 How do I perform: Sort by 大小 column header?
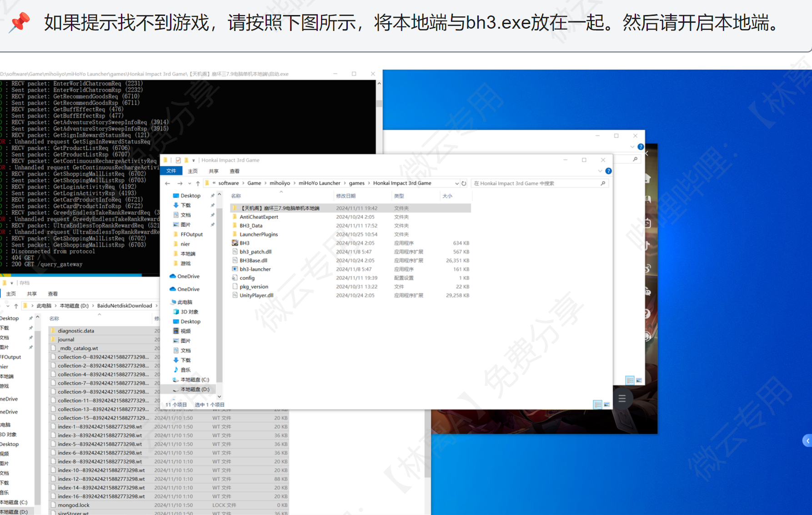[447, 196]
